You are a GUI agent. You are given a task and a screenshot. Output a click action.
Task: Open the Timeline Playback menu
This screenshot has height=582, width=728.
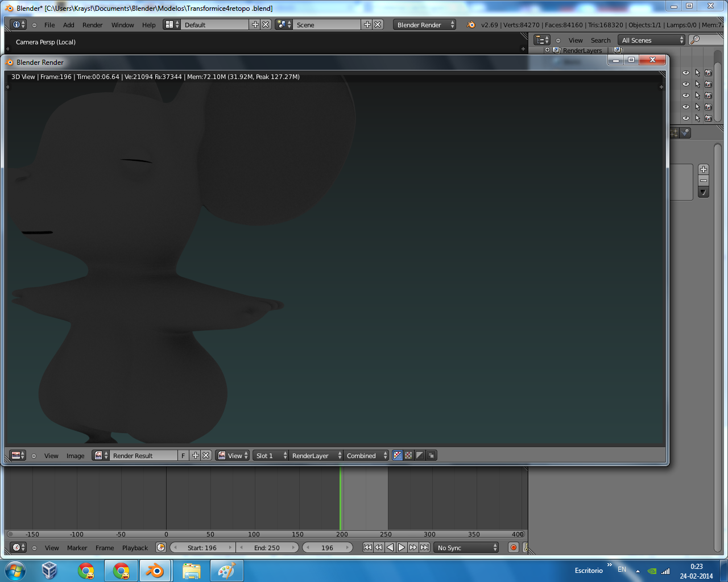[x=135, y=548]
